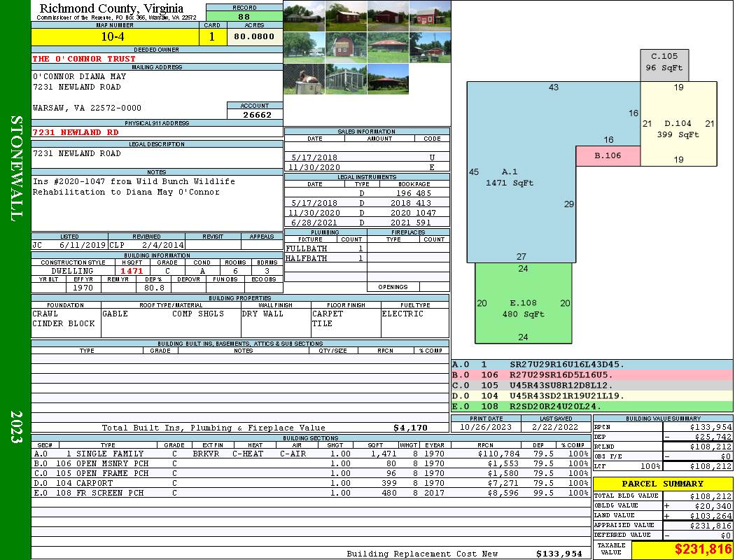
Task: Click the acres value 80.0800
Action: pos(255,36)
